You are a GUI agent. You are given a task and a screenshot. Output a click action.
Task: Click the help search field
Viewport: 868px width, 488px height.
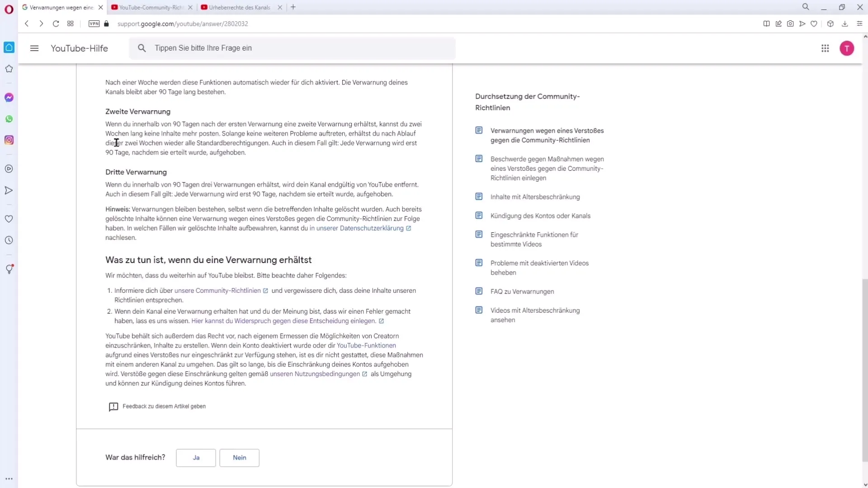point(292,48)
